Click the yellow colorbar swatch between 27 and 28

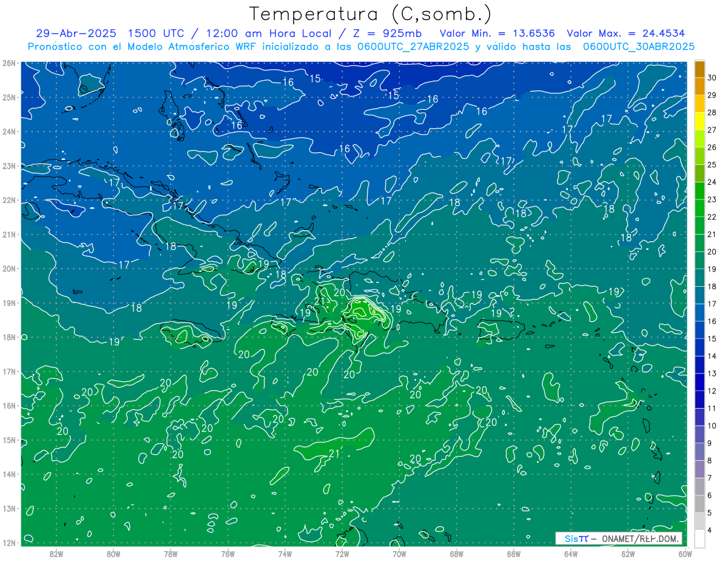tap(699, 121)
